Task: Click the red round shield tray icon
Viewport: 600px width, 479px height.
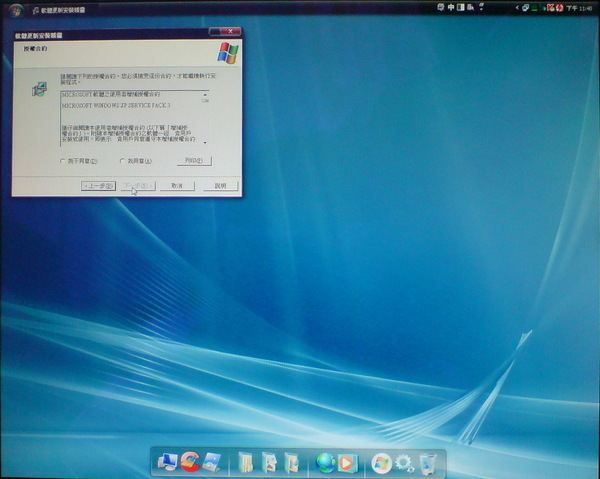Action: (559, 8)
